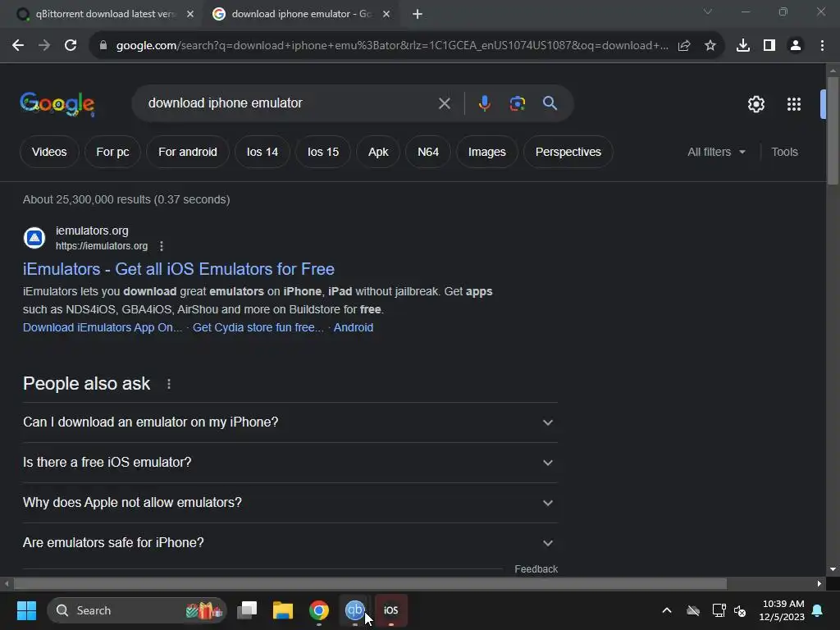Select the 'For pc' filter chip

coord(112,152)
